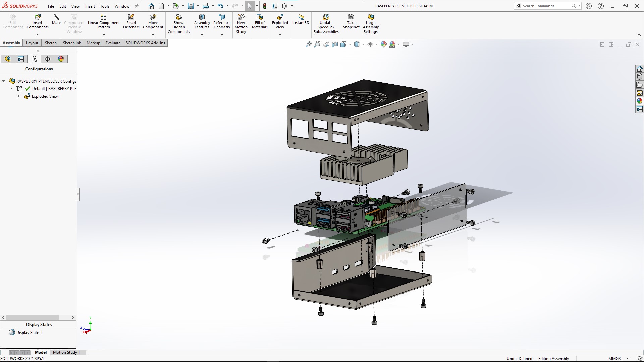Click Update SpeedPak Subassemblies
The width and height of the screenshot is (644, 362).
[x=326, y=24]
